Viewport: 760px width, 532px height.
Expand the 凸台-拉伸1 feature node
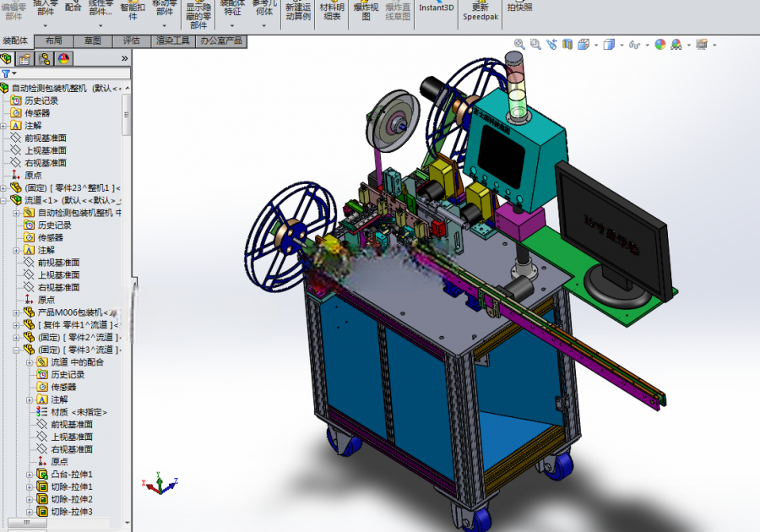[29, 475]
